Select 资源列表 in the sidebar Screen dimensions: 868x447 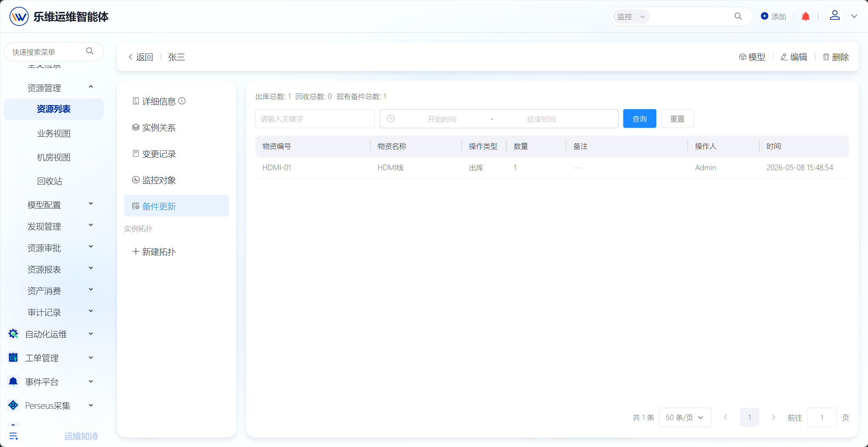click(54, 109)
